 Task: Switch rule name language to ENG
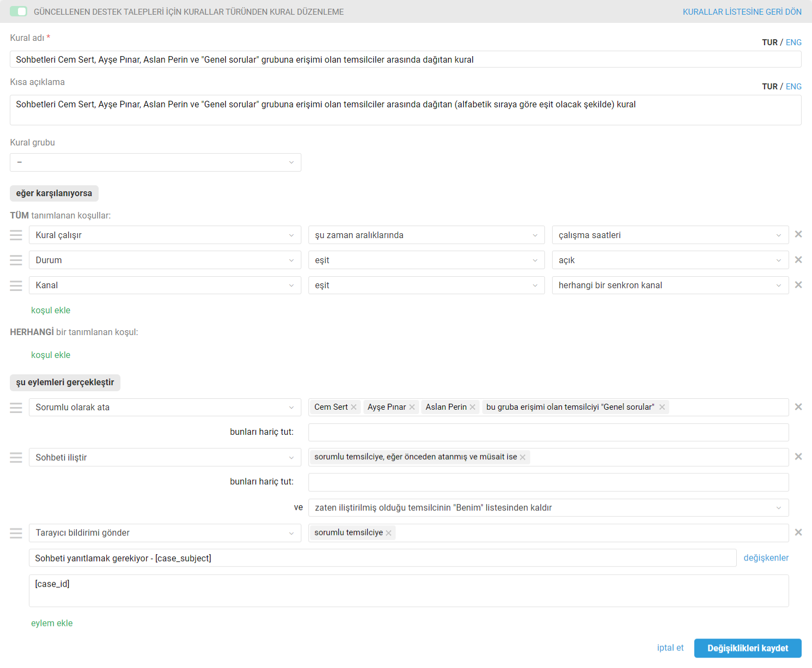pyautogui.click(x=793, y=42)
